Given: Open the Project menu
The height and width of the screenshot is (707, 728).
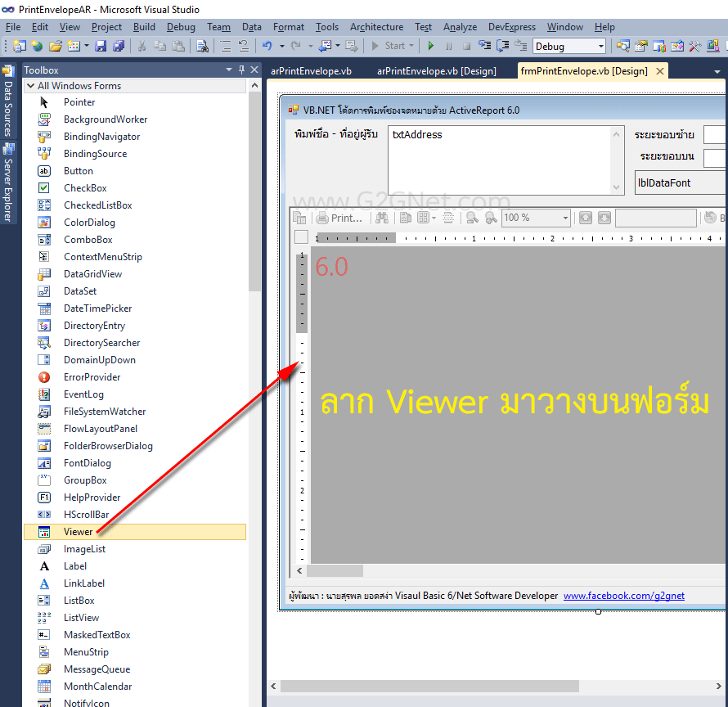Looking at the screenshot, I should pyautogui.click(x=106, y=27).
